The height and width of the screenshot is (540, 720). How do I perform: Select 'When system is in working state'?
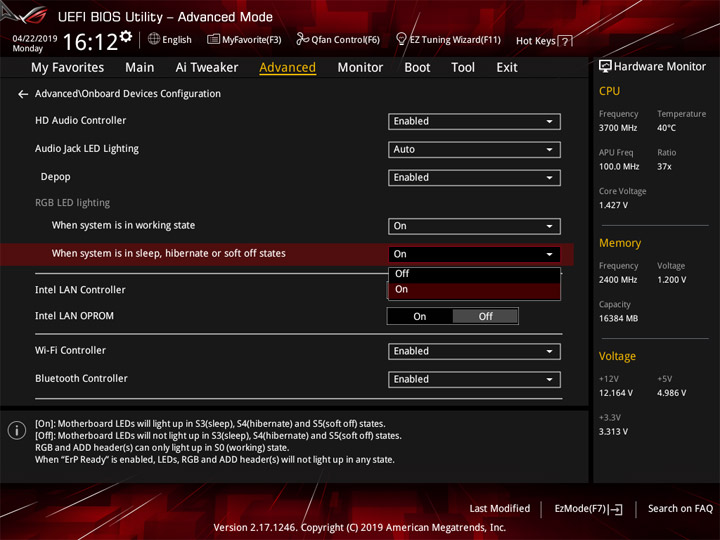tap(123, 225)
